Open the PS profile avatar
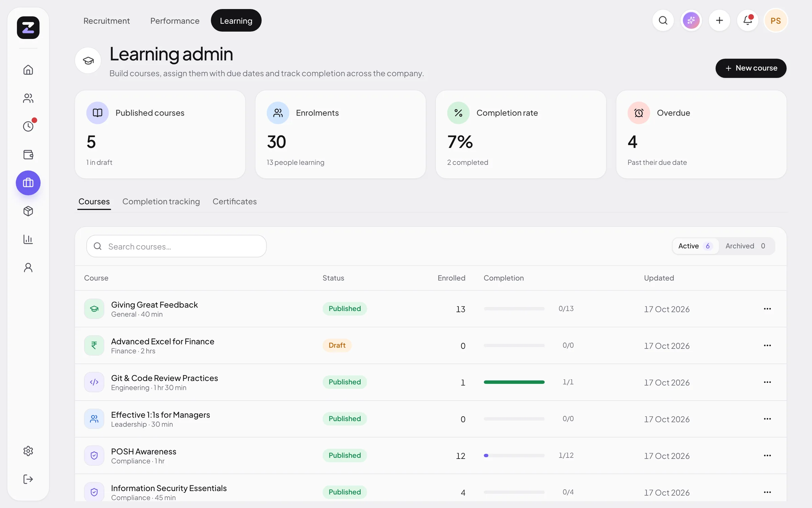 pyautogui.click(x=776, y=21)
